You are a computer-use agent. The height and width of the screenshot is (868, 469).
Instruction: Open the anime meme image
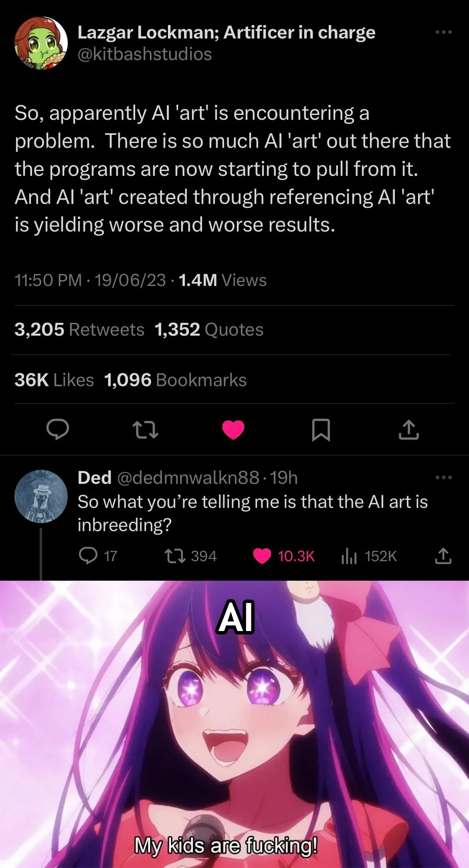point(234,724)
